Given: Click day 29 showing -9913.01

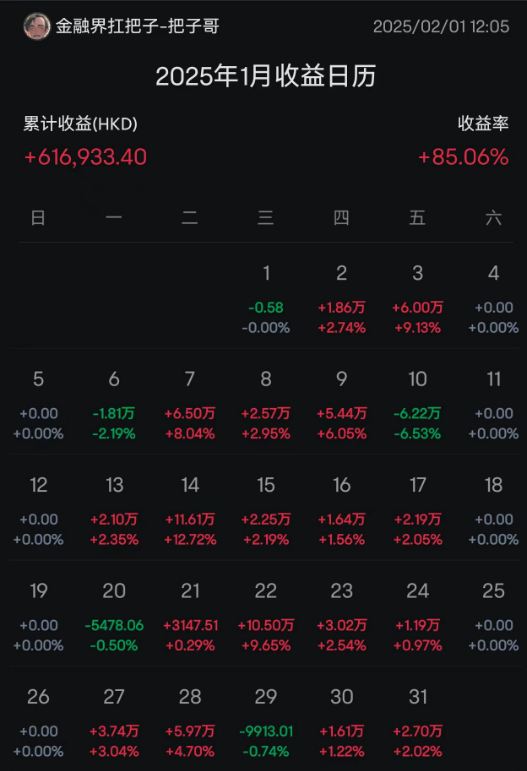Looking at the screenshot, I should [x=265, y=723].
